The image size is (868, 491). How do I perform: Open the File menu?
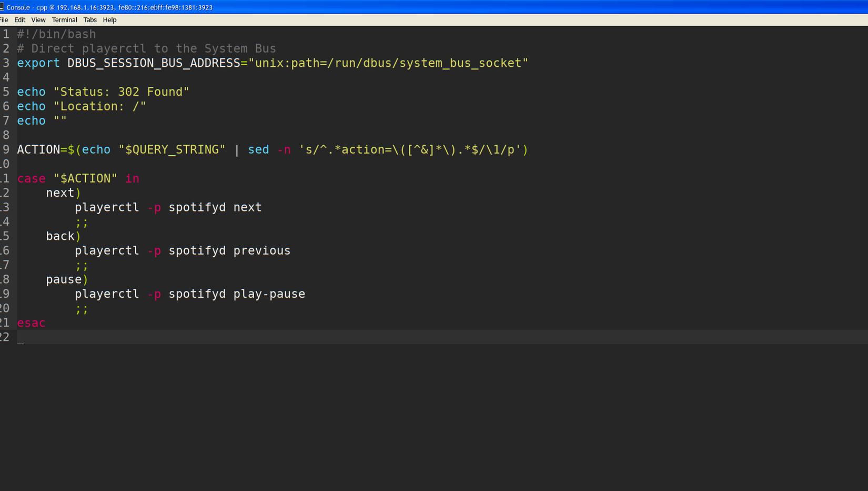coord(4,20)
